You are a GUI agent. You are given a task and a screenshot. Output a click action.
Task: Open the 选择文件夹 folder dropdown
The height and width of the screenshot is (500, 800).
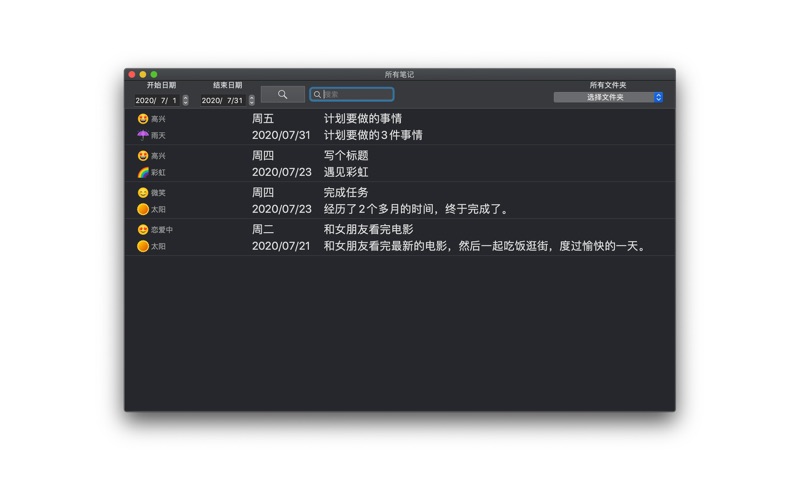click(609, 98)
